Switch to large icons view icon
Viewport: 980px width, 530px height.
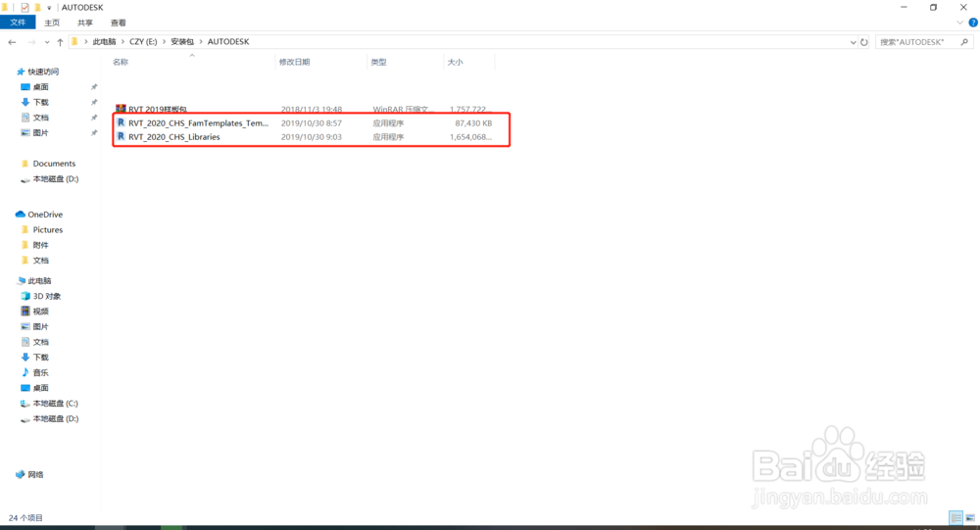pyautogui.click(x=970, y=517)
